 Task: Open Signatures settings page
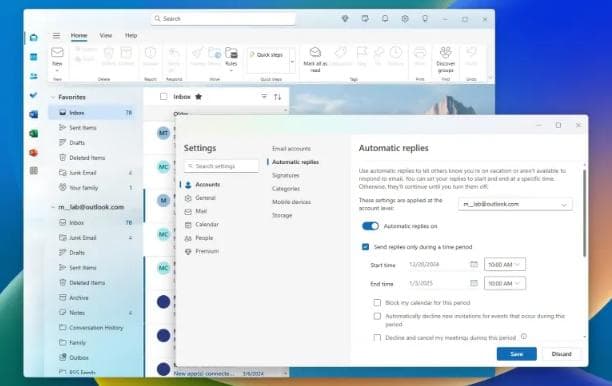[286, 175]
